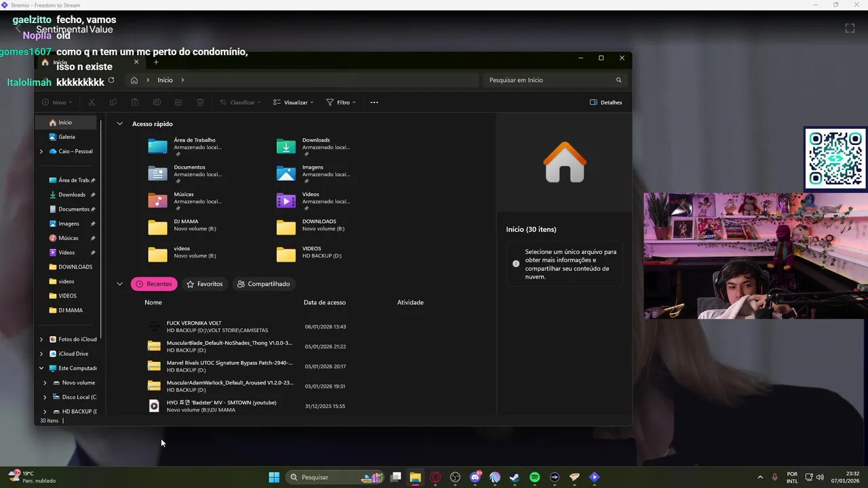Toggle Stremio fullscreen icon at top right
Viewport: 868px width, 488px height.
click(850, 28)
